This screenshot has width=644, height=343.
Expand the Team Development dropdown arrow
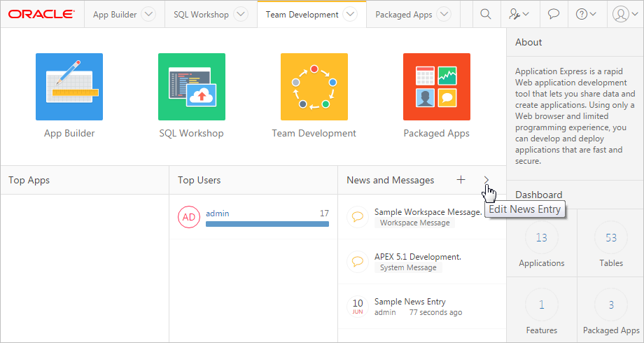351,14
